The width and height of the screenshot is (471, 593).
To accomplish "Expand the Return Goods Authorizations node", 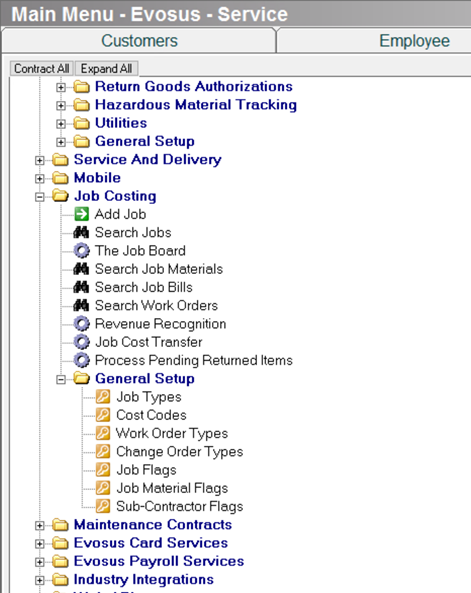I will [x=61, y=87].
